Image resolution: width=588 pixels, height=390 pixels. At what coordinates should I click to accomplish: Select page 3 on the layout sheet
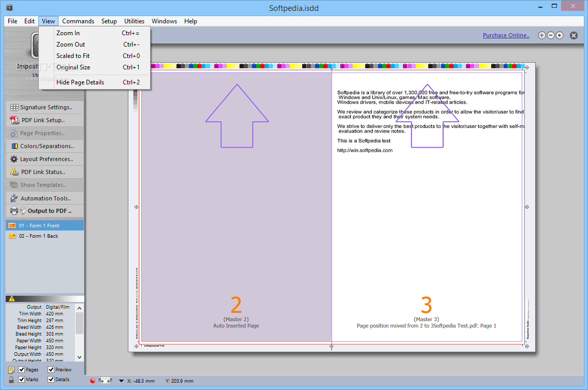click(x=427, y=207)
